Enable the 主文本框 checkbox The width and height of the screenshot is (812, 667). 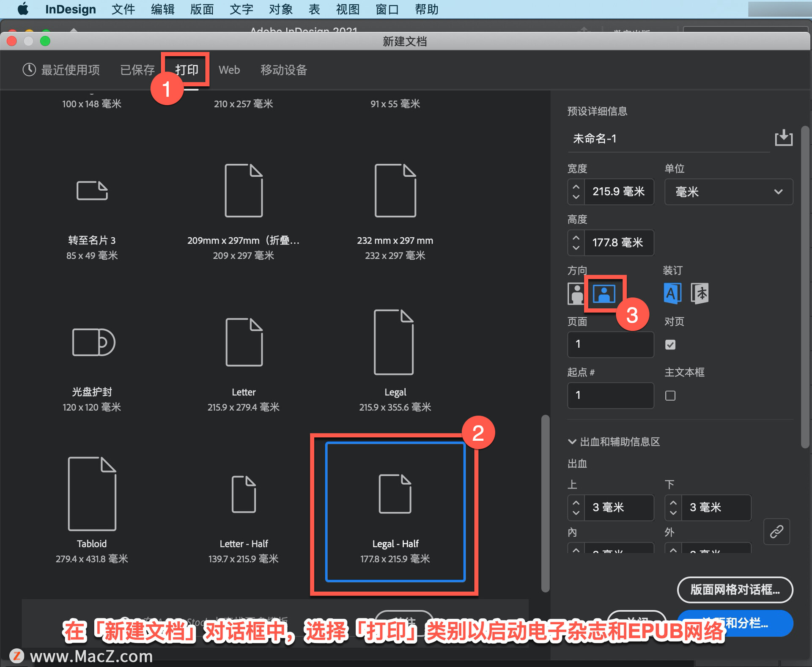(670, 395)
